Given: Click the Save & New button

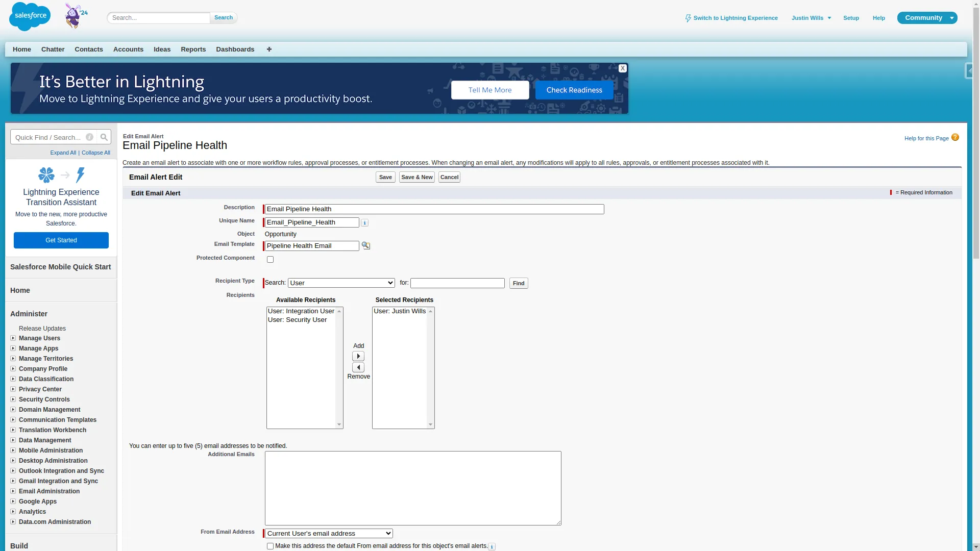Looking at the screenshot, I should (x=417, y=177).
